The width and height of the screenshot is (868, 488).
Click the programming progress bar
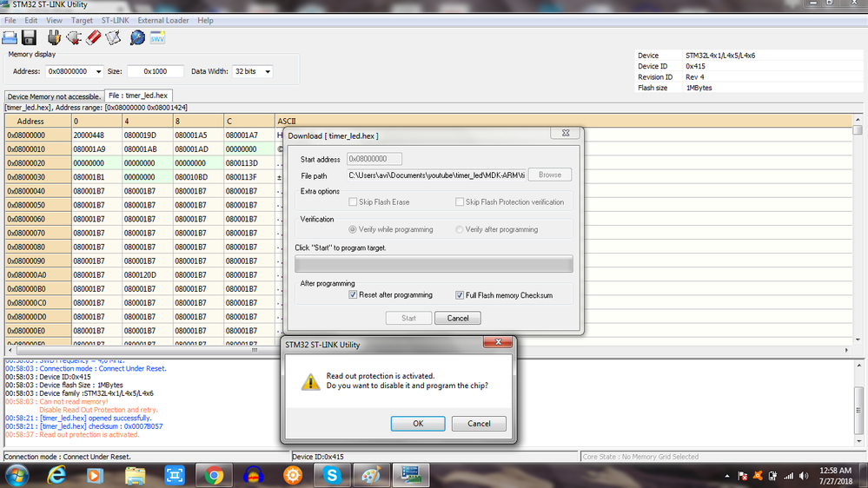point(434,264)
